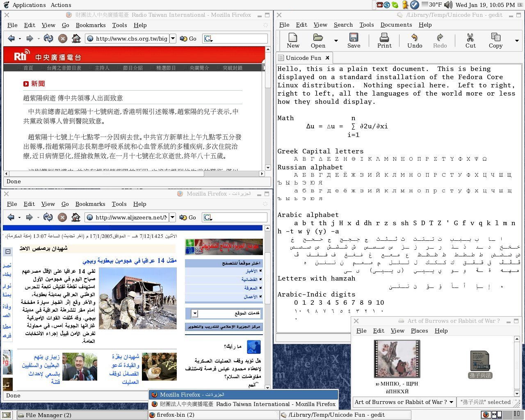Viewport: 525px width, 420px height.
Task: Click the burned truck news photo on Al Jazeera
Action: point(138,298)
